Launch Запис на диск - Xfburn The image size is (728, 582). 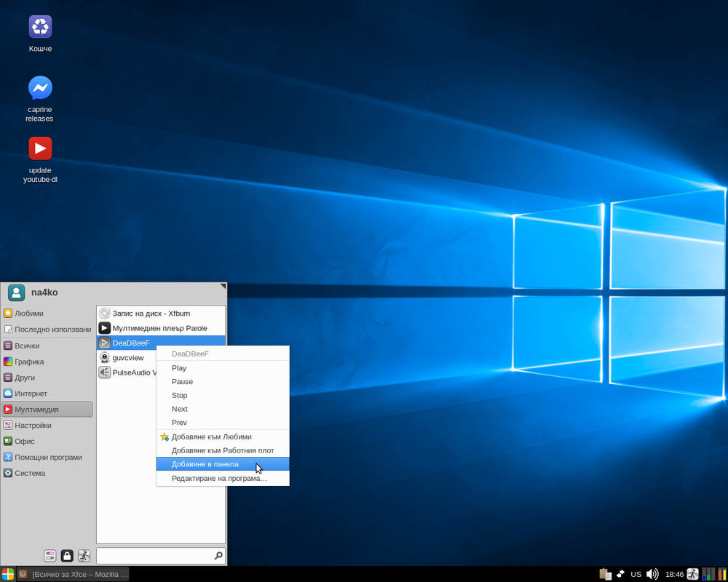(161, 314)
